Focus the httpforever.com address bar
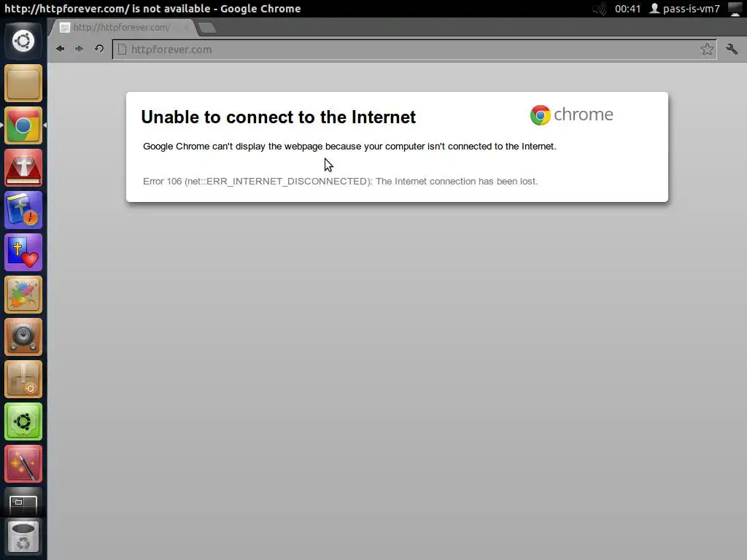Image resolution: width=747 pixels, height=560 pixels. pyautogui.click(x=414, y=50)
